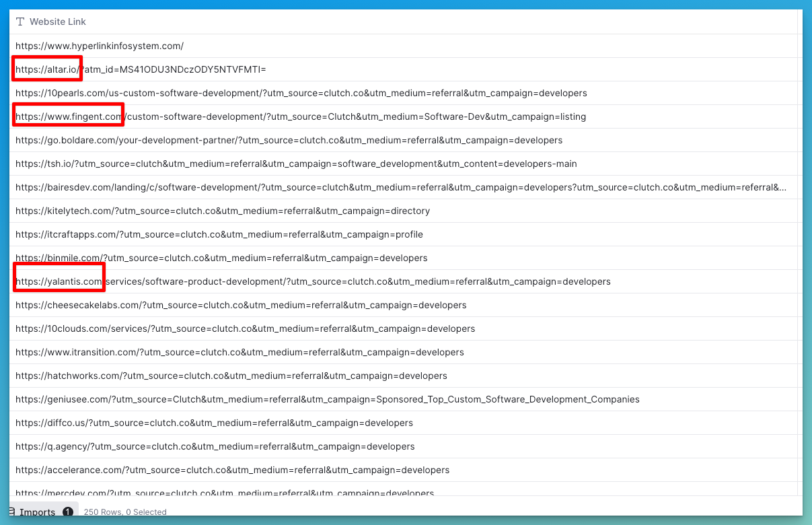Select the binmile.com link cell
This screenshot has height=525, width=812.
pos(403,258)
